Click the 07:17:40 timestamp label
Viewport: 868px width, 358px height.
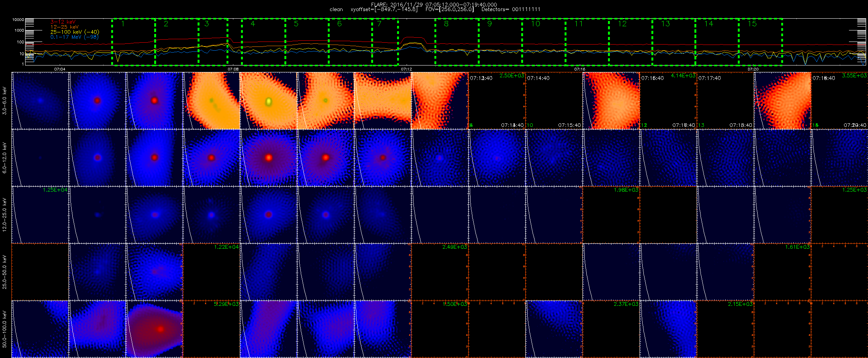tap(710, 78)
